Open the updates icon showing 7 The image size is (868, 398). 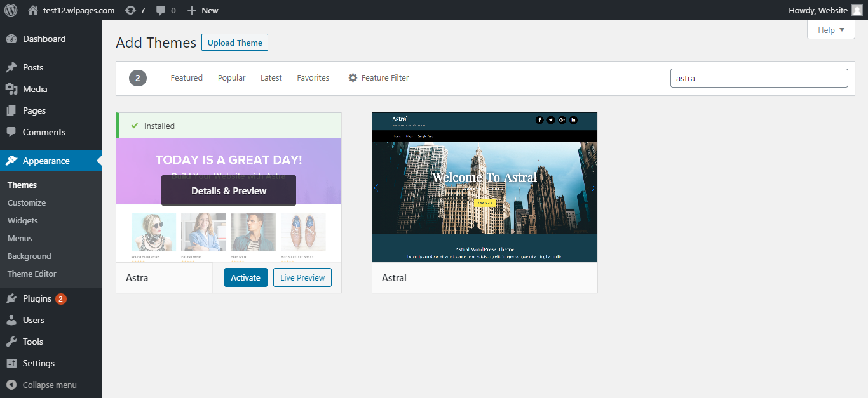[130, 10]
